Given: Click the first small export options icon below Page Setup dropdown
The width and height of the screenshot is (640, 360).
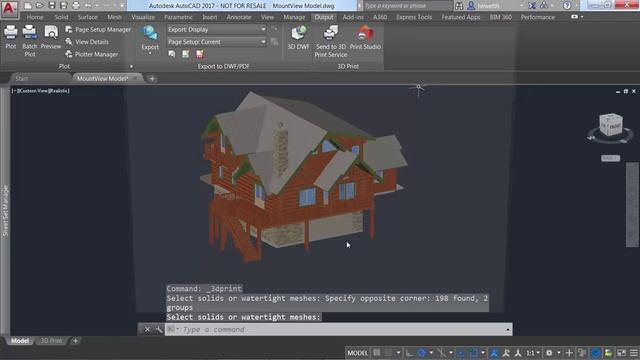Looking at the screenshot, I should coord(172,54).
